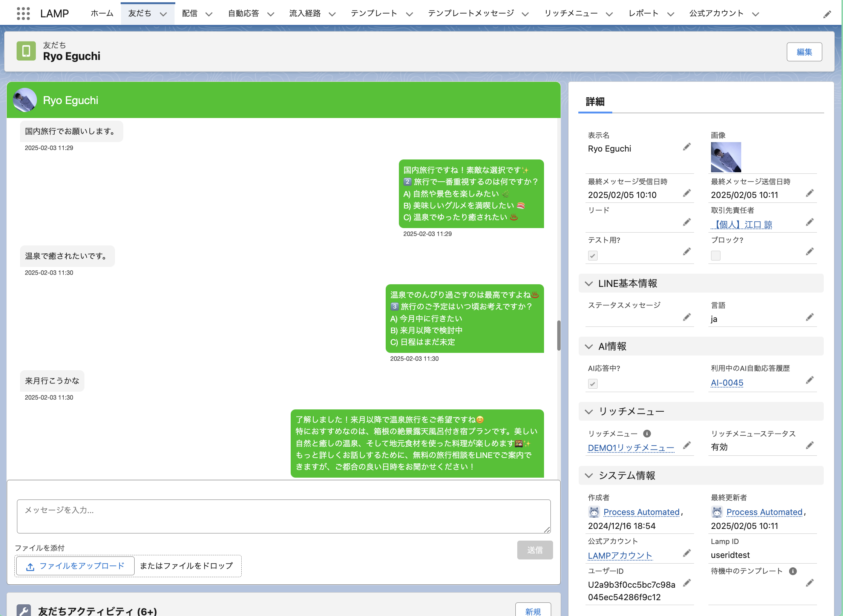The width and height of the screenshot is (843, 616).
Task: Collapse the AI情報 section
Action: click(589, 346)
